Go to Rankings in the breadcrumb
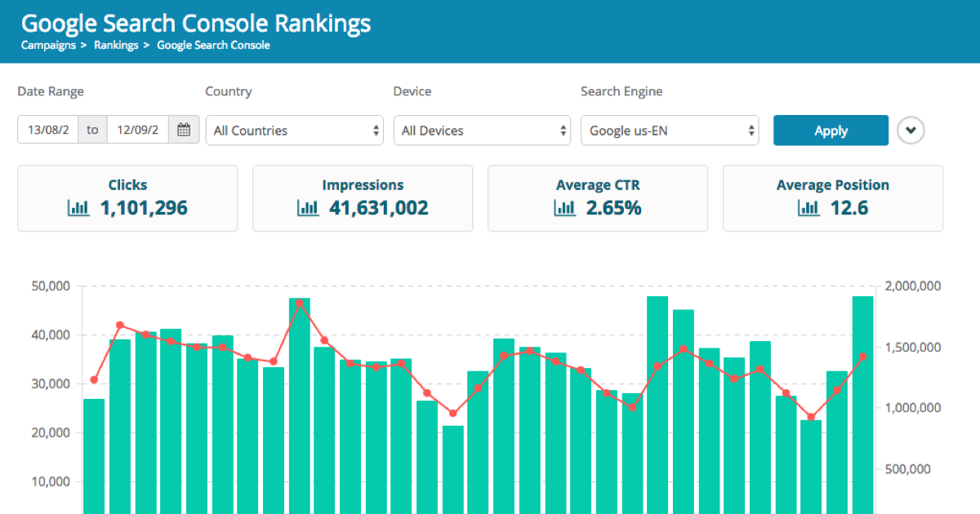This screenshot has height=514, width=980. click(x=116, y=45)
